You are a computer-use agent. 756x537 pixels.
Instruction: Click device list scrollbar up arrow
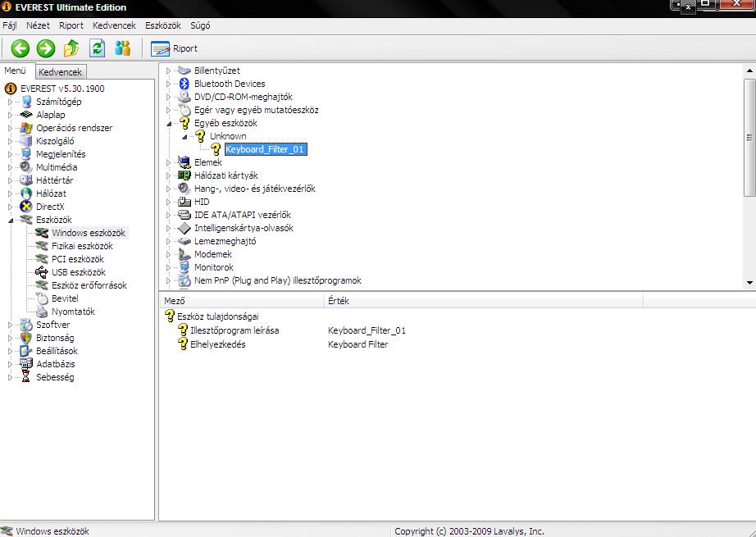[x=749, y=71]
